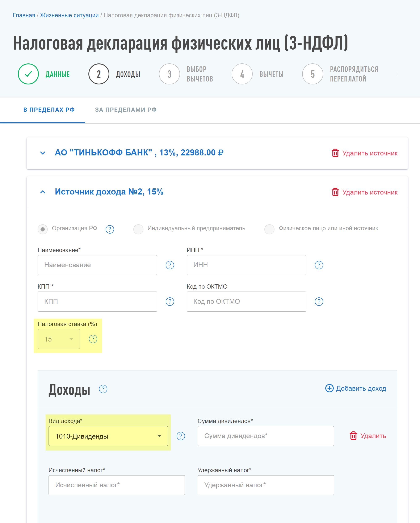Click step 2 circle Доходы
The height and width of the screenshot is (523, 420).
click(99, 74)
